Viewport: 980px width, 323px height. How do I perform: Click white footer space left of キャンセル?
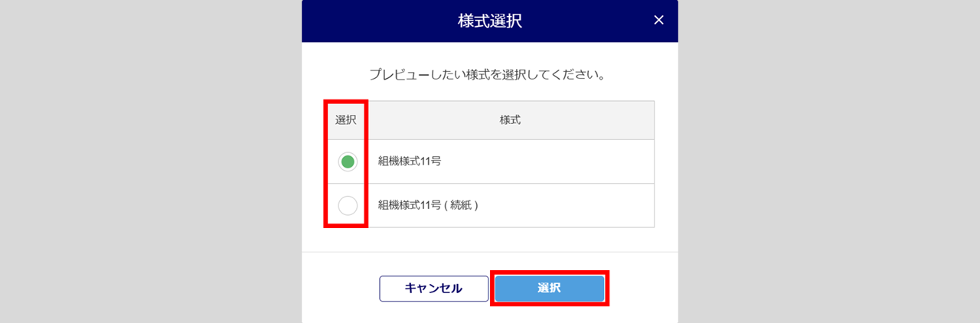pyautogui.click(x=341, y=289)
